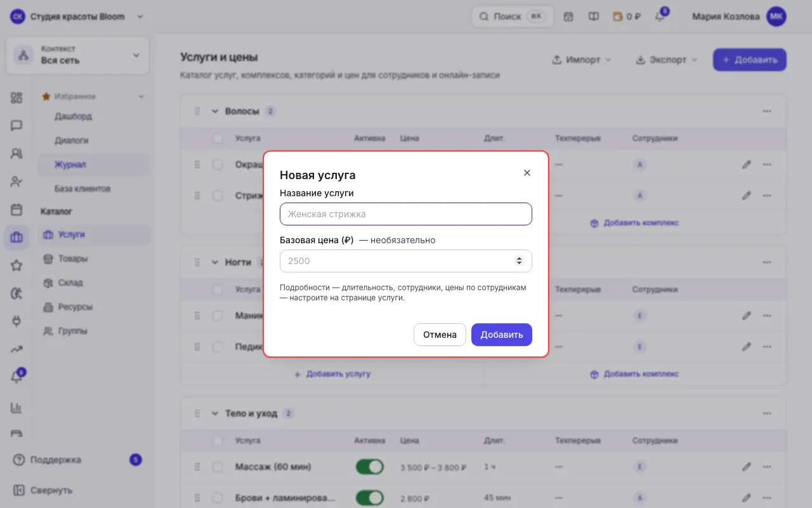Open notifications bell in top bar
812x508 pixels.
660,17
